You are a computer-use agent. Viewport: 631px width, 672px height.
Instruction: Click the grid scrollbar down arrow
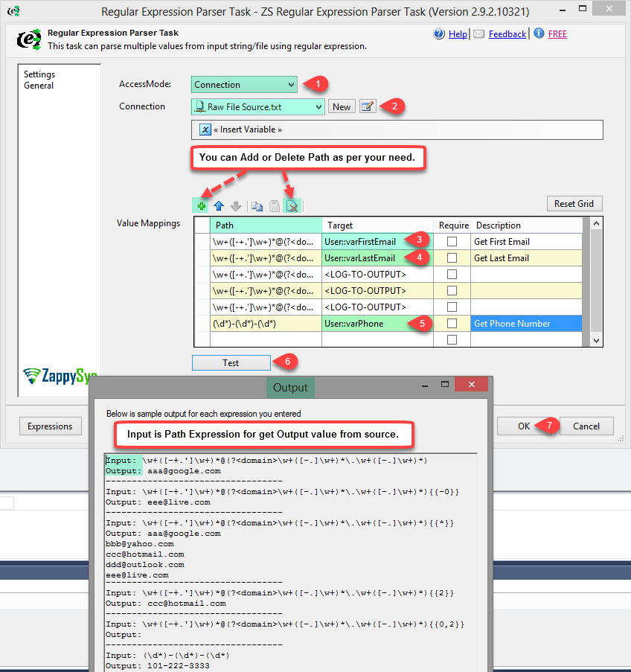coord(596,341)
